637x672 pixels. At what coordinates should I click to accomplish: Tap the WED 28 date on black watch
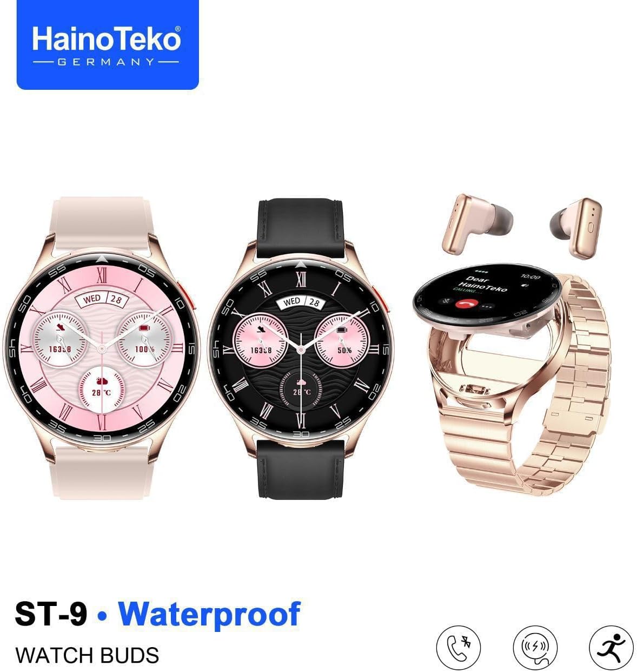click(x=301, y=301)
